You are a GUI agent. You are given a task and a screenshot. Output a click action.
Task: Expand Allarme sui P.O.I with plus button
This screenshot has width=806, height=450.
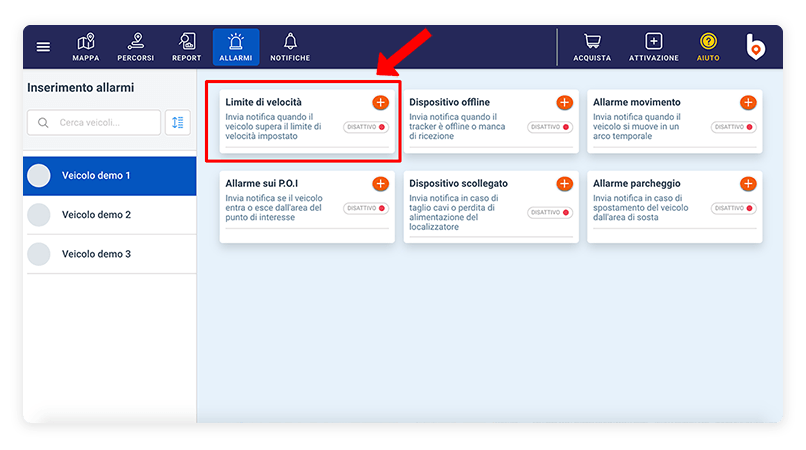(x=380, y=184)
